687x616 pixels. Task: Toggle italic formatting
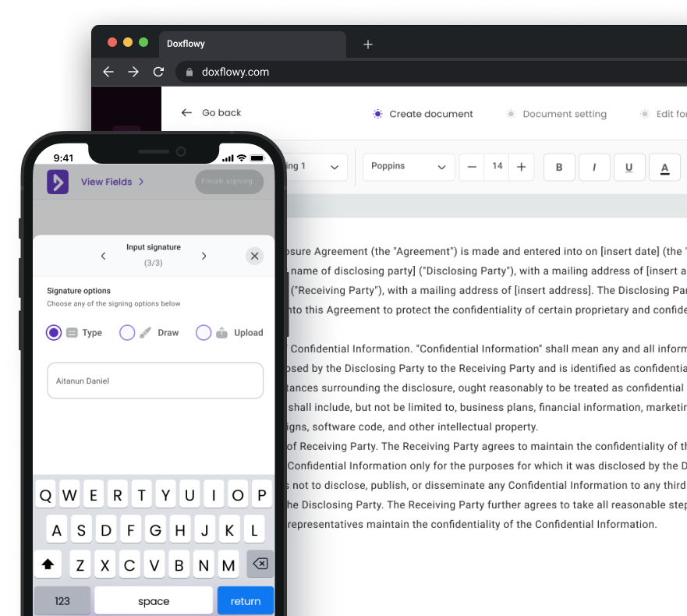click(594, 167)
